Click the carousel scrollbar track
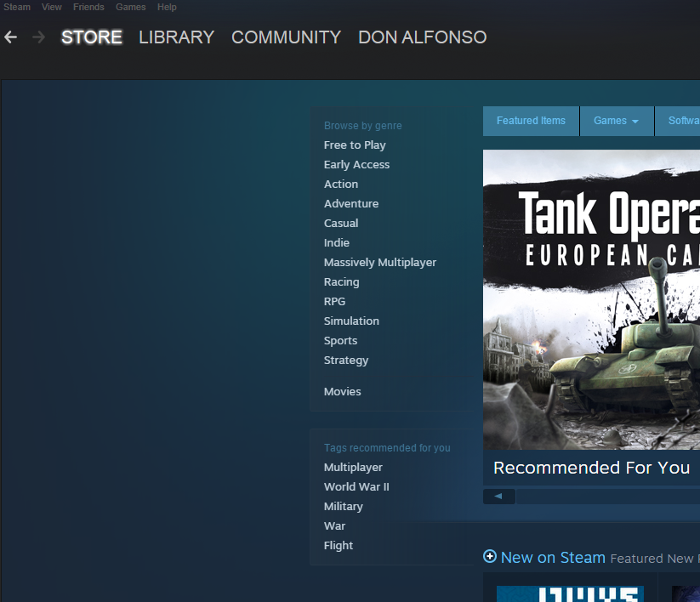700x602 pixels. coord(607,497)
